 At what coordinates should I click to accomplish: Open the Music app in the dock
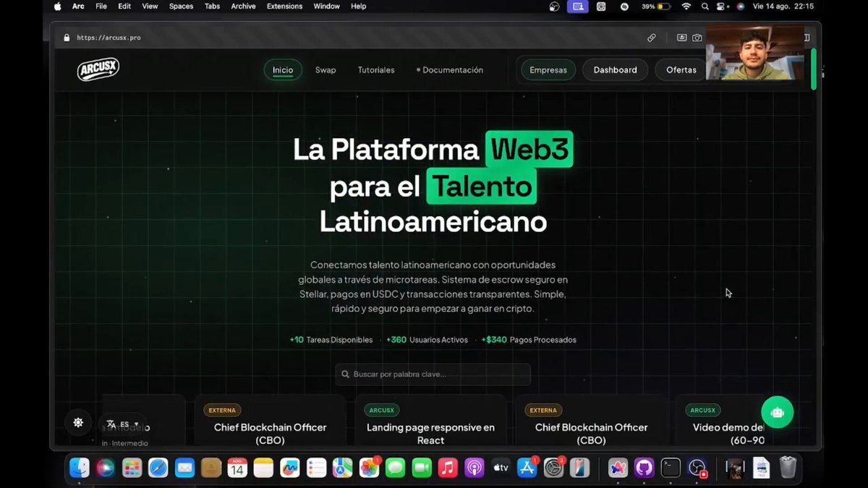point(448,468)
